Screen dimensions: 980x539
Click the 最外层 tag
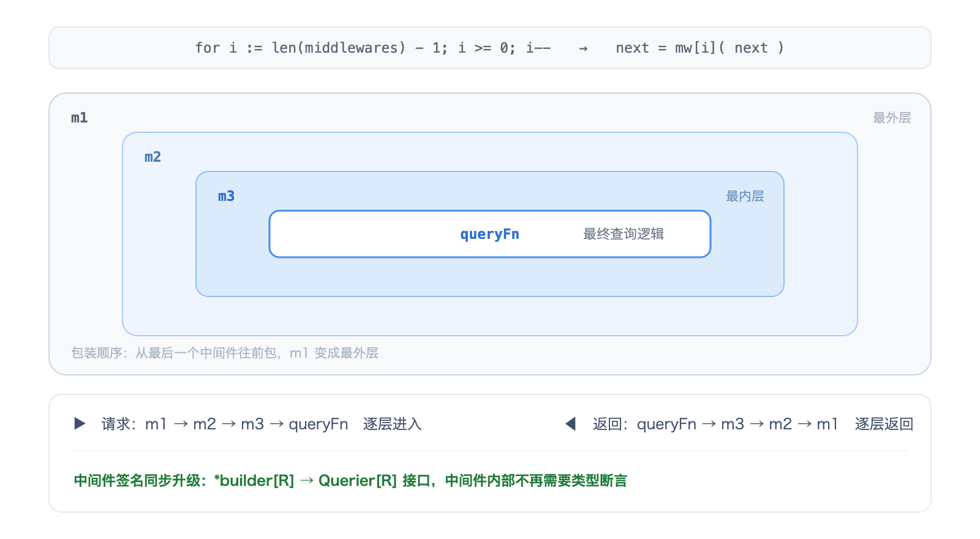click(892, 118)
